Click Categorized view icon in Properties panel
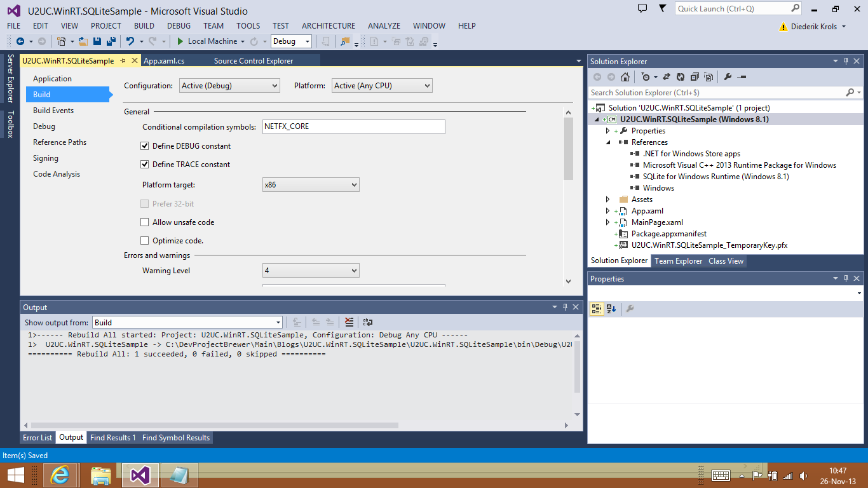Screen dimensions: 868x488 pos(597,309)
